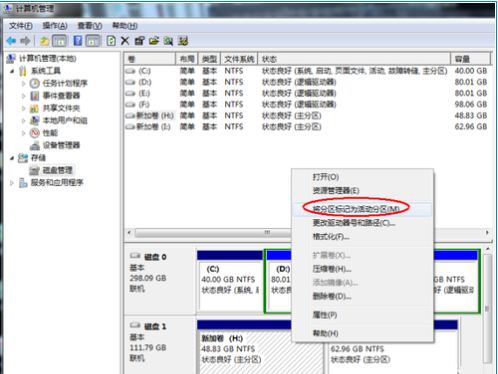Screen dimensions: 498x374
Task: Open the 文件(F) menu
Action: click(x=21, y=26)
